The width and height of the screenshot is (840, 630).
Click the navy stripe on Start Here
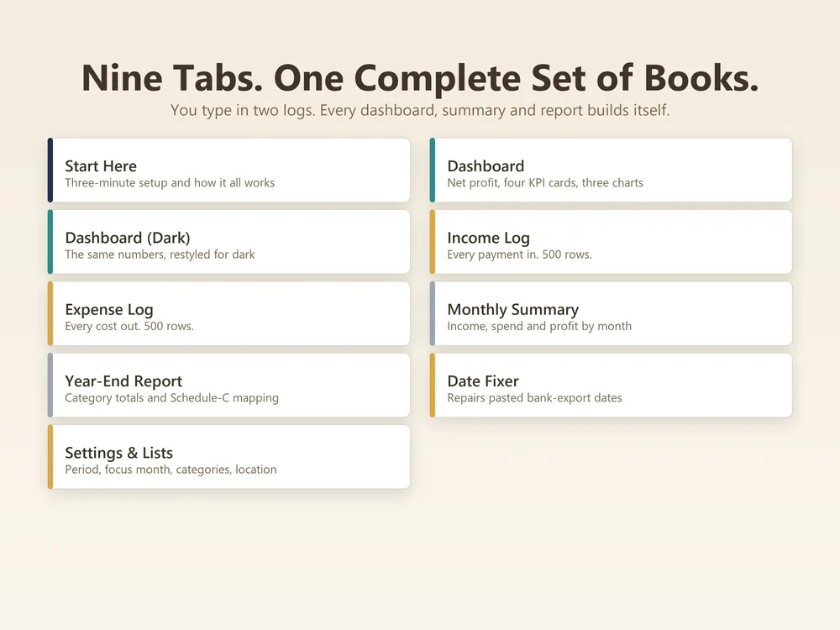pos(50,171)
